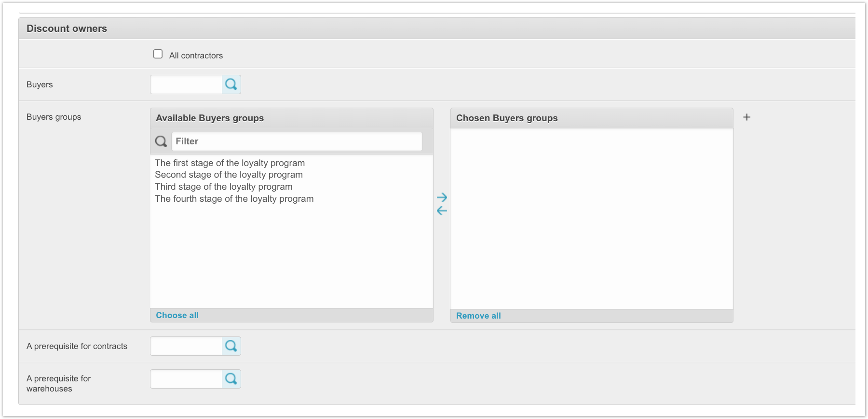Click the Buyers search magnifier icon
The height and width of the screenshot is (419, 868).
tap(231, 84)
